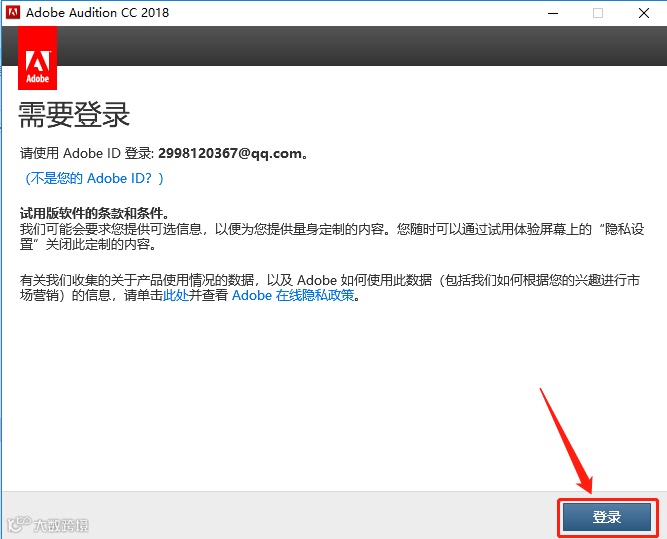The height and width of the screenshot is (539, 667).
Task: Click the email 2998120367@qq.com text
Action: (230, 153)
